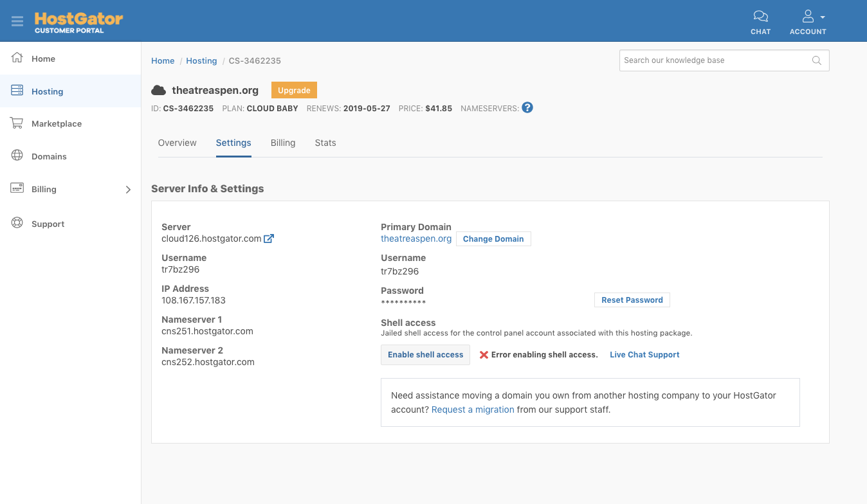
Task: Click the CS-3462235 breadcrumb text
Action: point(255,60)
